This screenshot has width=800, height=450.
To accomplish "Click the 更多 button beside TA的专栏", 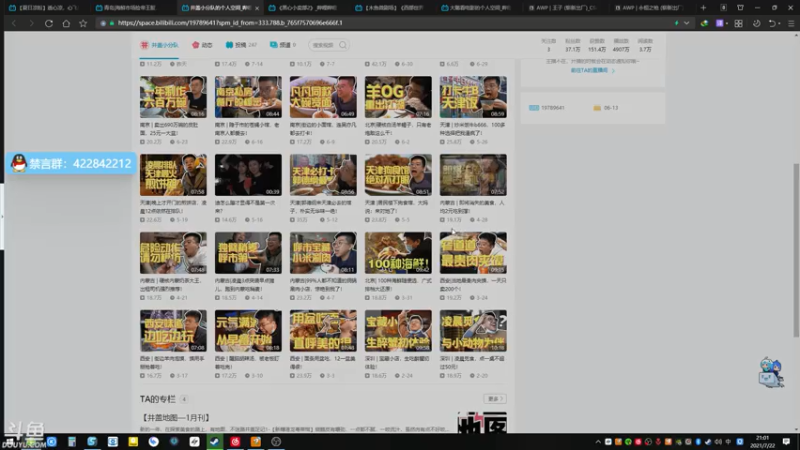I will (494, 398).
